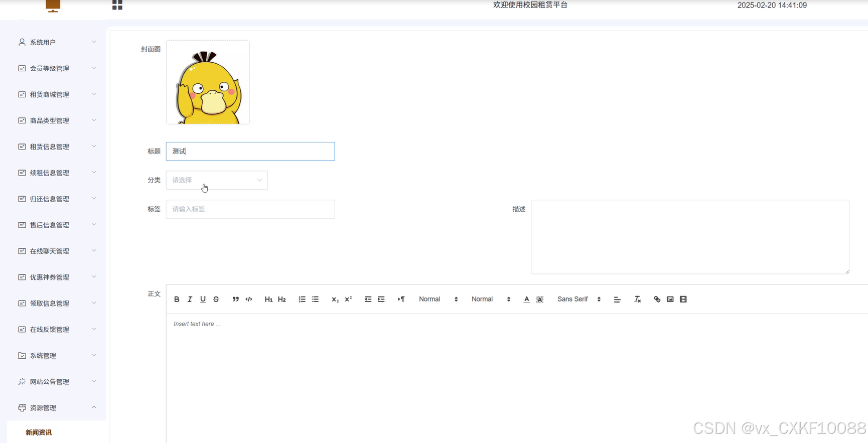Insert a bulleted list
This screenshot has height=443, width=868.
[315, 299]
